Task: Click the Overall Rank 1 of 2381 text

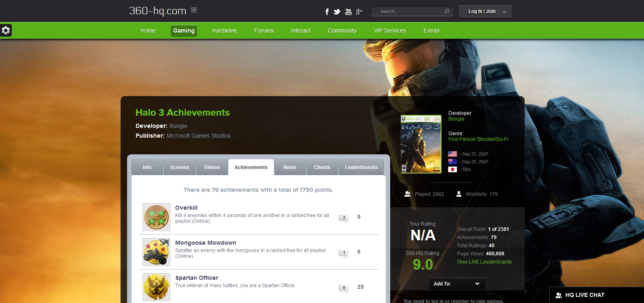Action: (x=483, y=229)
